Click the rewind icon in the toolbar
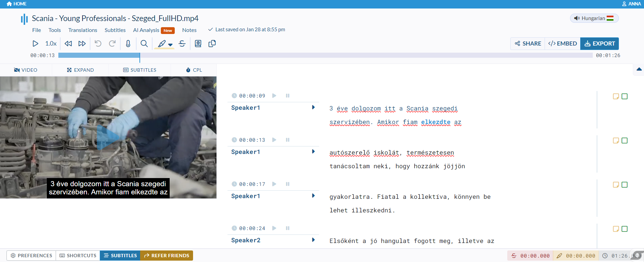The width and height of the screenshot is (644, 262). [68, 43]
